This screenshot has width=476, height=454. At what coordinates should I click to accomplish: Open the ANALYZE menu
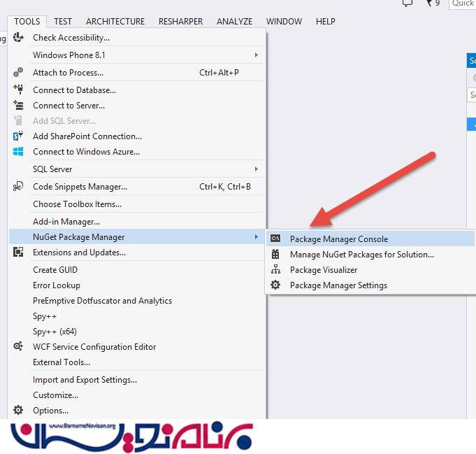tap(234, 21)
